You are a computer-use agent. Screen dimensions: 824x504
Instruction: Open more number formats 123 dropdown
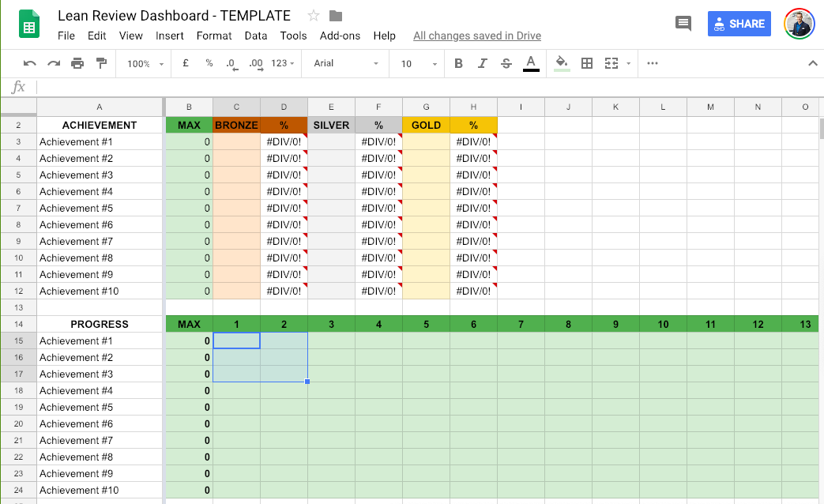282,63
